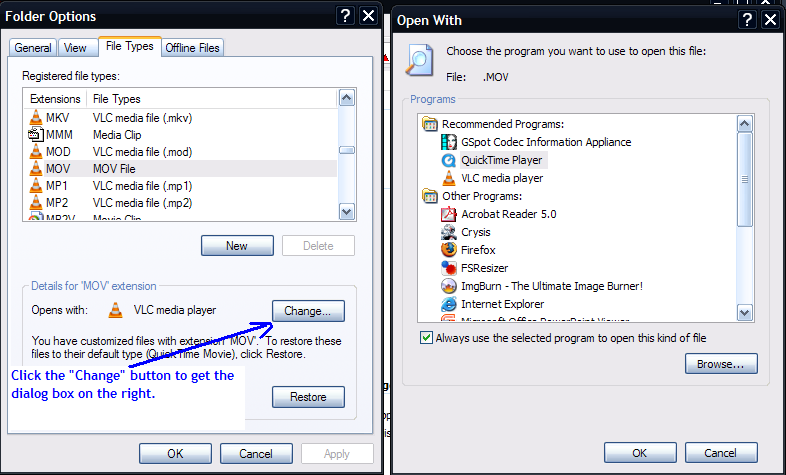This screenshot has height=475, width=786.
Task: Click the VLC cone icon beside MP2
Action: [36, 203]
